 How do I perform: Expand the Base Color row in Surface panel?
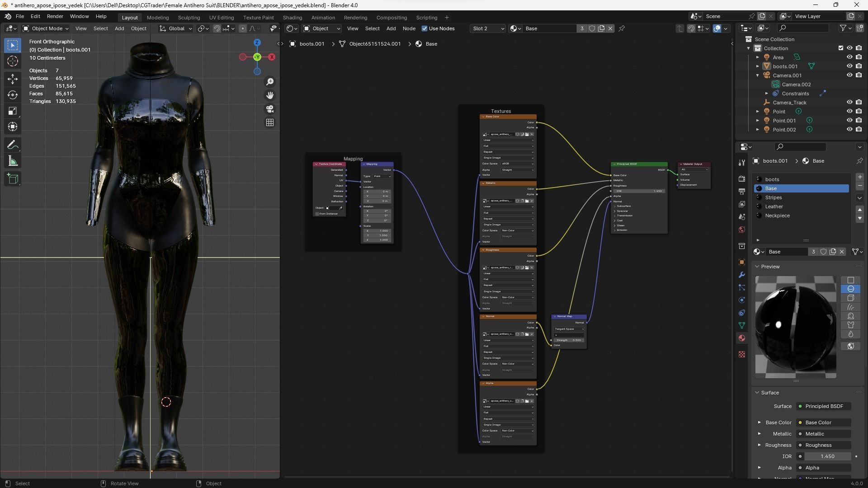point(759,422)
